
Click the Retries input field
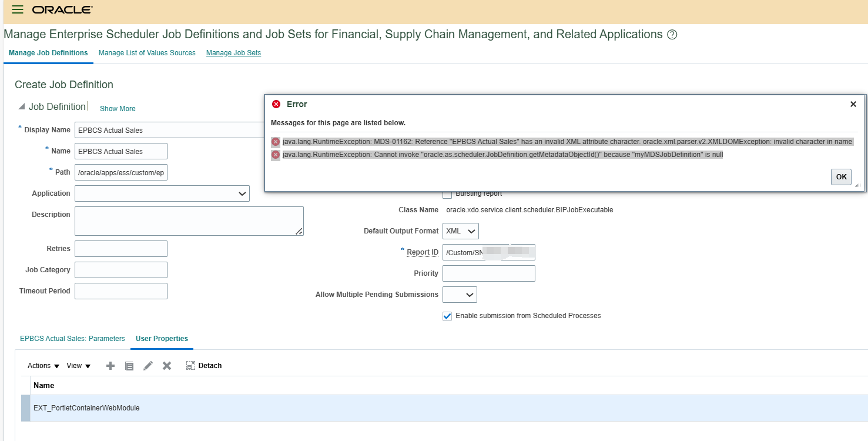(121, 249)
